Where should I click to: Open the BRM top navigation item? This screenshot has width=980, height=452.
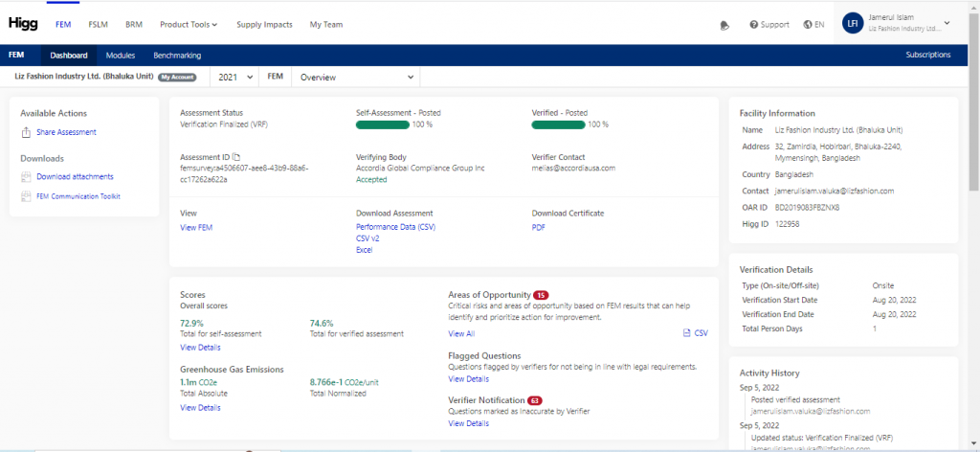134,24
